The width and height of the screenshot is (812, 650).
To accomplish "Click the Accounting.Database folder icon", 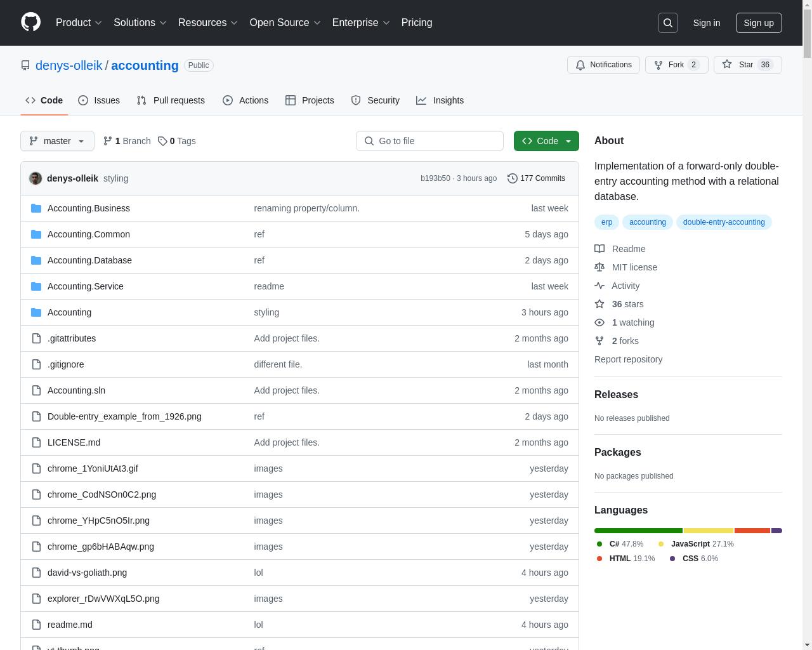I will click(36, 260).
